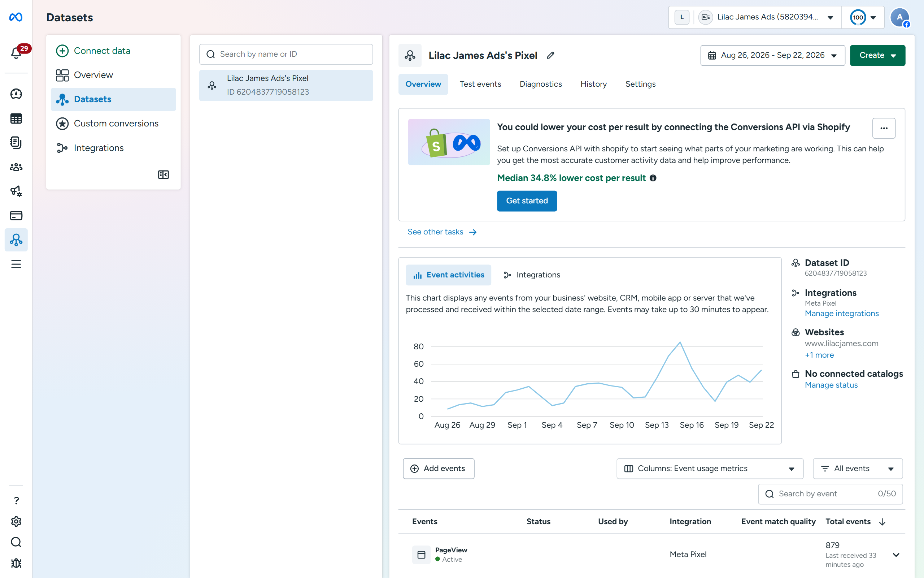Screen dimensions: 924x578
Task: Select Lilac James Ads's Pixel list item
Action: tap(286, 85)
